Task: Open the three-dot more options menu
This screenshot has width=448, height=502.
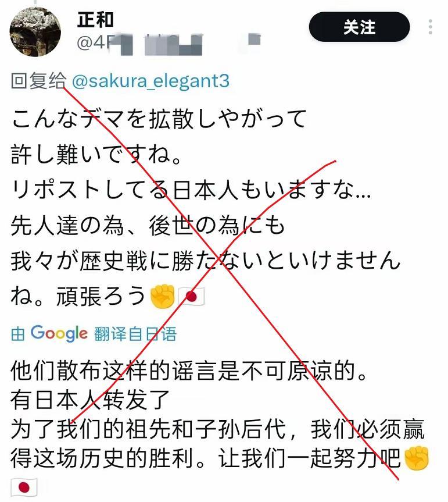Action: click(431, 27)
